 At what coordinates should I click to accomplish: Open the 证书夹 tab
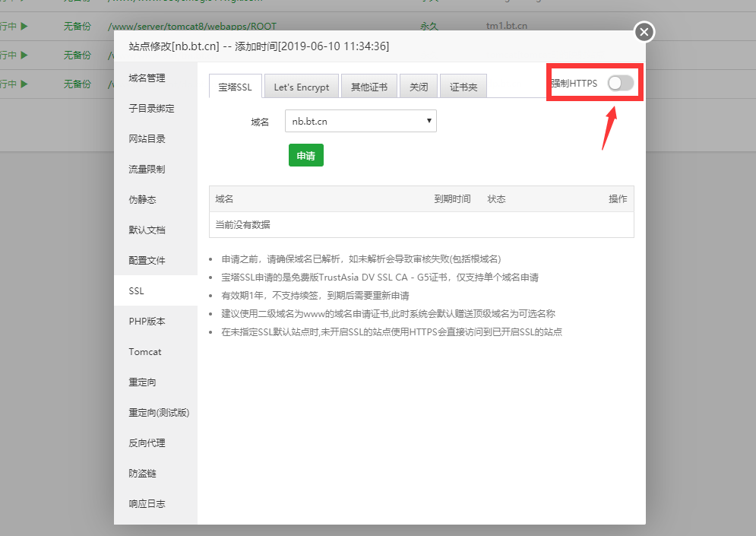pos(463,87)
